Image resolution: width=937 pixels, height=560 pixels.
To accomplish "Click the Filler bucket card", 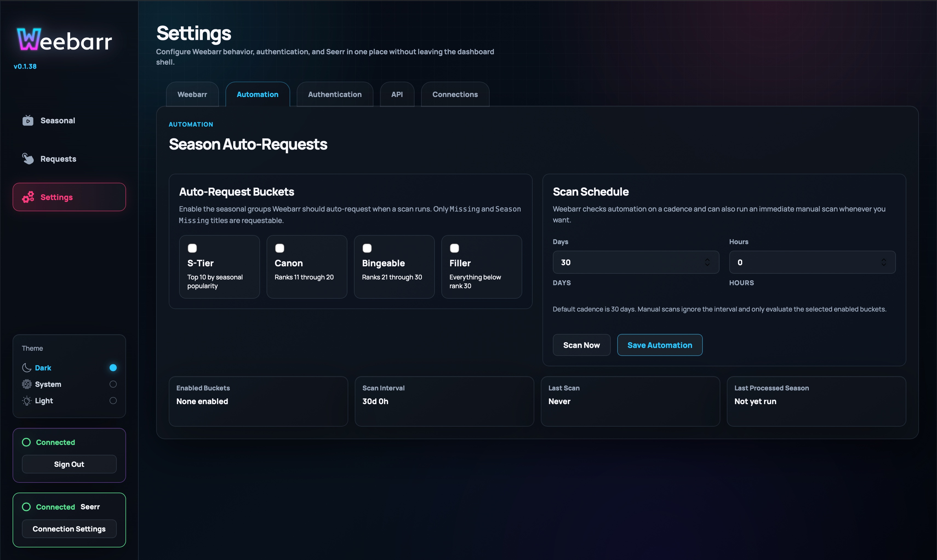I will (482, 267).
